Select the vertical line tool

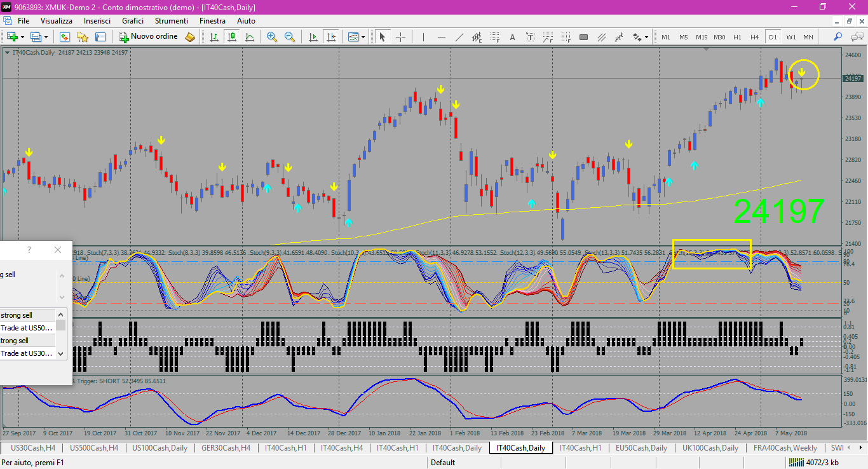(x=423, y=37)
